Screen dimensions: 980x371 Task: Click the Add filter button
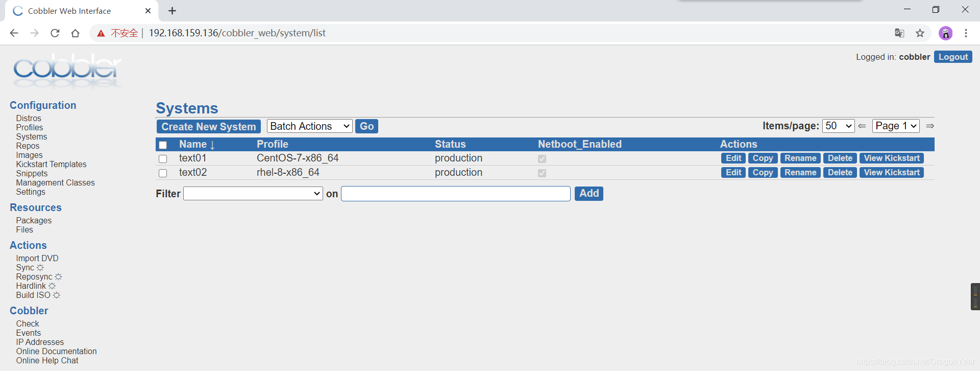589,194
